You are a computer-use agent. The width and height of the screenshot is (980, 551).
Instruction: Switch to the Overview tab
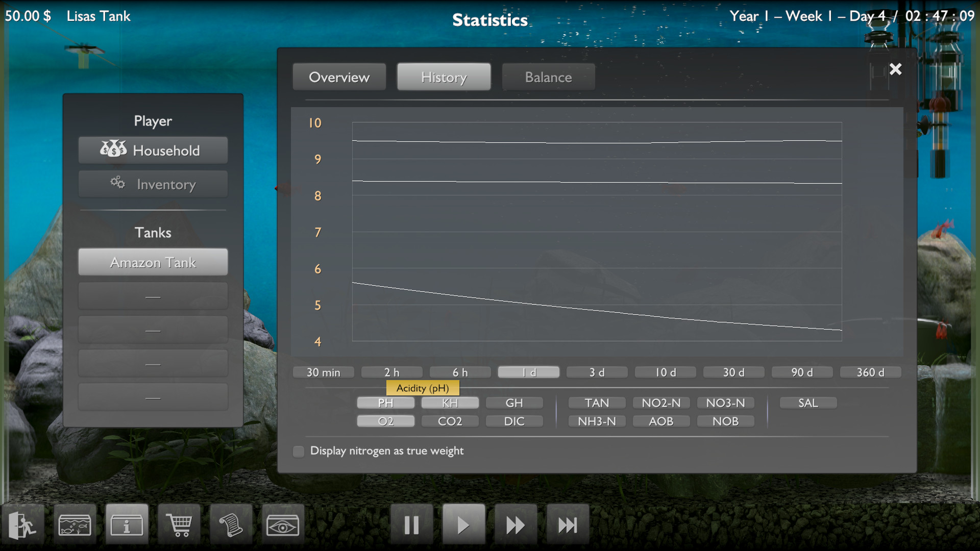pos(339,77)
